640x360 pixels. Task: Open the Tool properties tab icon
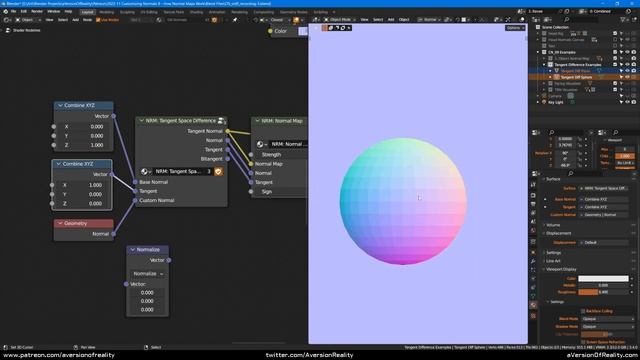click(x=533, y=185)
